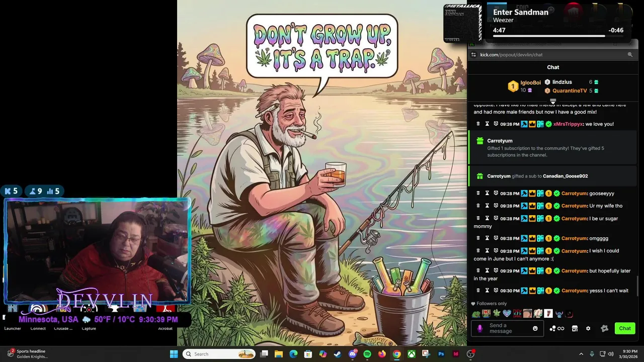Viewport: 644px width, 362px height.
Task: Click the tray microphone icon
Action: point(592,354)
